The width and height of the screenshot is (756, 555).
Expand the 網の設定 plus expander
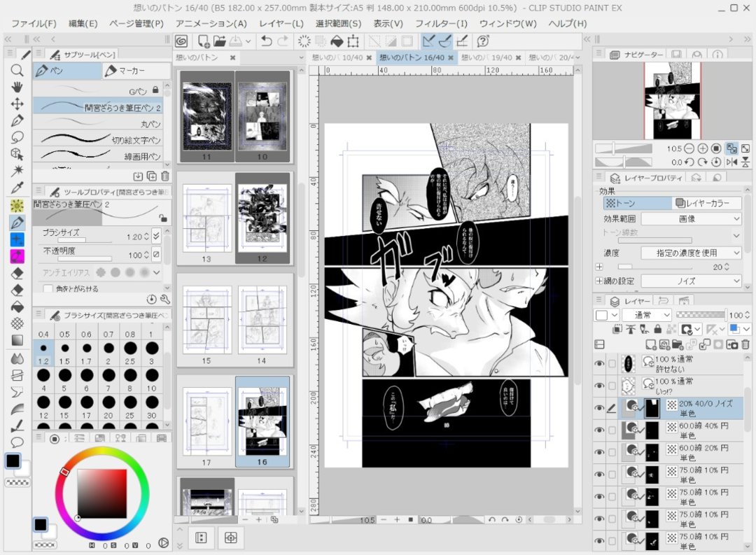[598, 281]
